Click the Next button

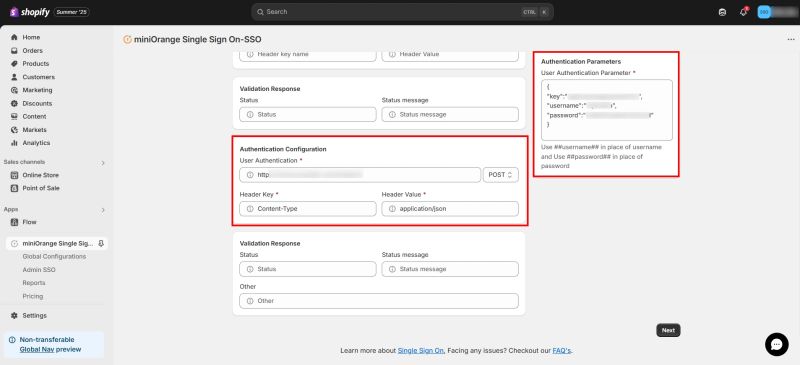668,330
